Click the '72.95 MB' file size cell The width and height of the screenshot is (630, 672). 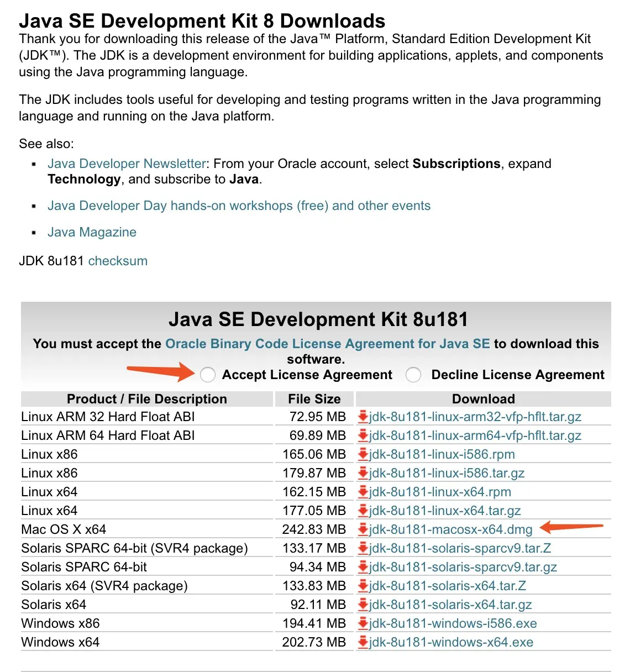click(x=314, y=417)
